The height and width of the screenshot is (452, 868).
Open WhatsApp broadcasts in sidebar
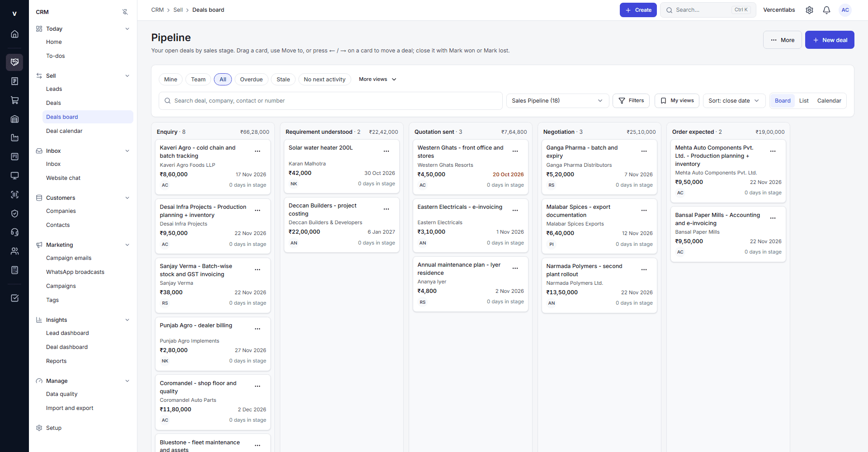tap(88, 272)
